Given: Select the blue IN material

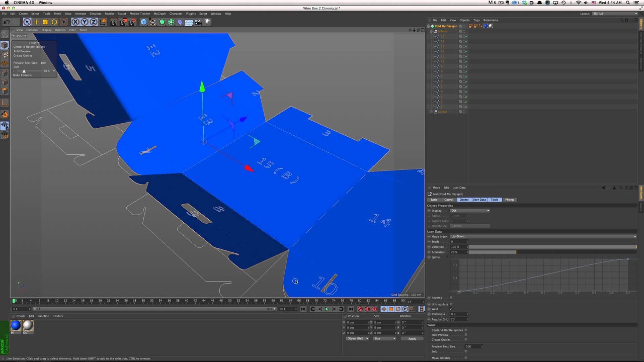Looking at the screenshot, I should pos(16,325).
